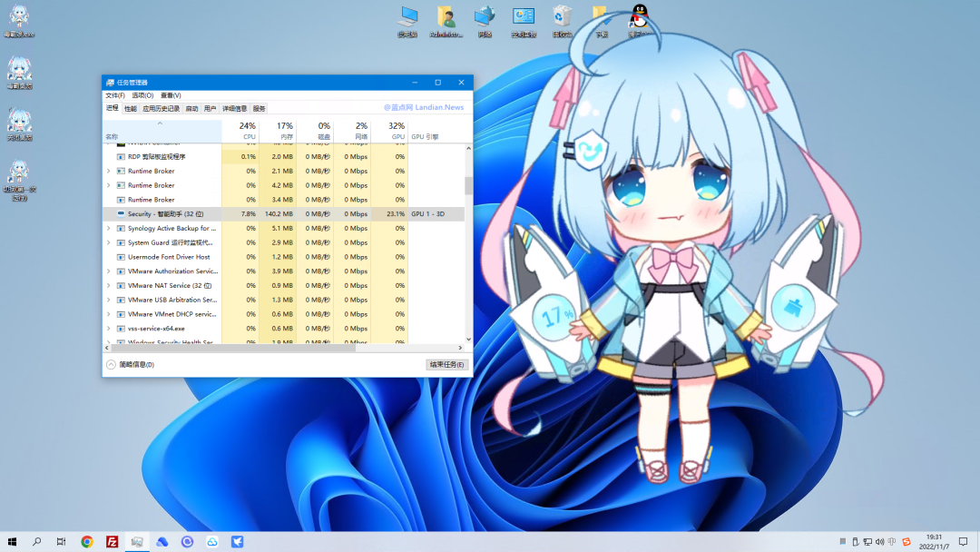Expand VMware Authorization Service row

(108, 271)
